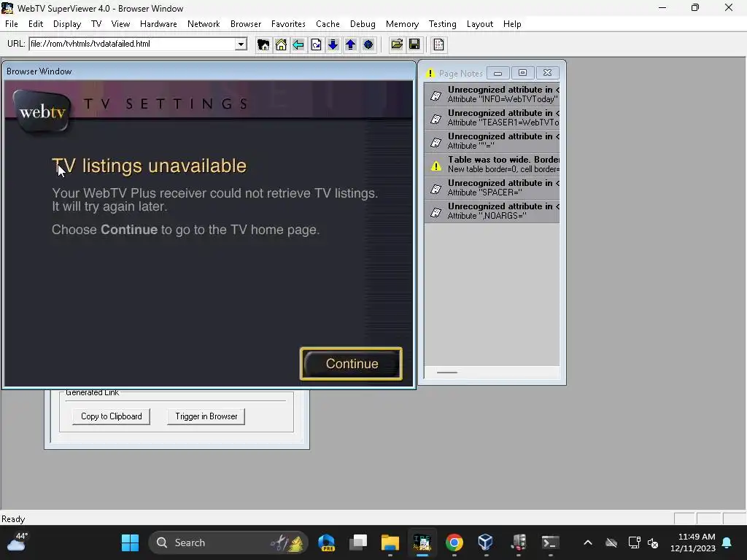Screen dimensions: 747x560
Task: Open the Network menu
Action: (204, 24)
